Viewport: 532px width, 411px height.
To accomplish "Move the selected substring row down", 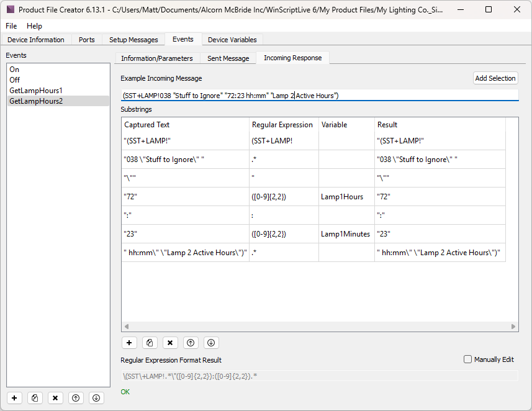I will click(x=211, y=343).
